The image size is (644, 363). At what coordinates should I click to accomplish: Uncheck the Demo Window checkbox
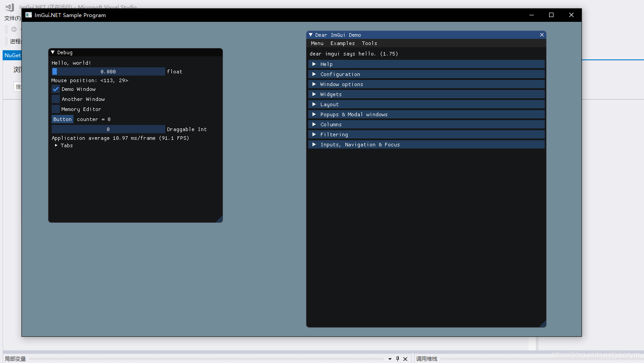click(x=56, y=89)
